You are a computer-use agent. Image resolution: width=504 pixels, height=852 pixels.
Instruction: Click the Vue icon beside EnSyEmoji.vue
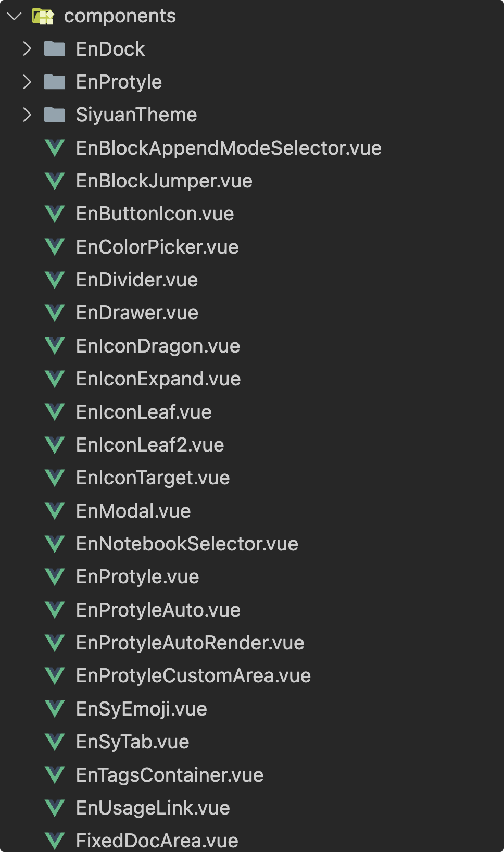[55, 709]
